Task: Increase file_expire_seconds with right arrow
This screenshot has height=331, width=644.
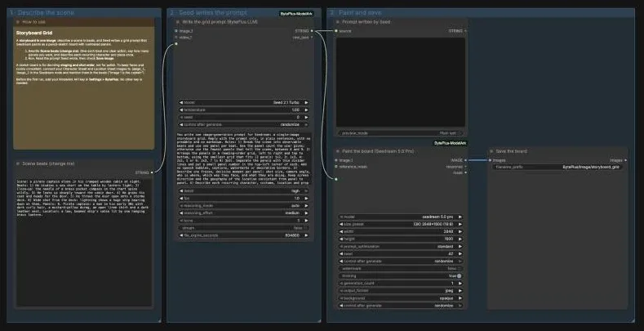Action: [x=306, y=235]
